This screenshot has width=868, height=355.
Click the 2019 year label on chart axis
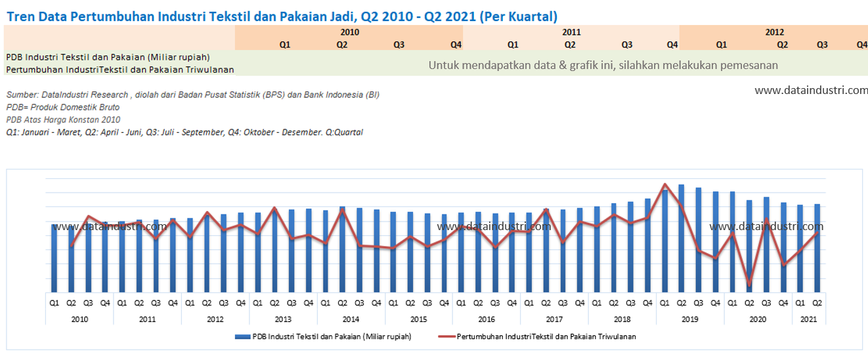689,319
